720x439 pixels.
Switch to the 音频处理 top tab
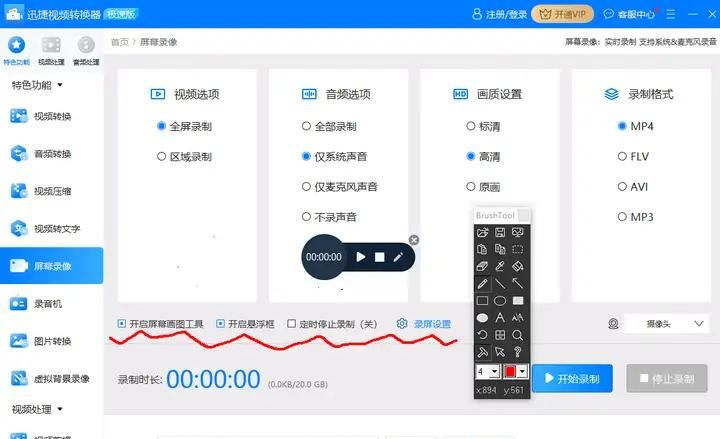pos(86,51)
